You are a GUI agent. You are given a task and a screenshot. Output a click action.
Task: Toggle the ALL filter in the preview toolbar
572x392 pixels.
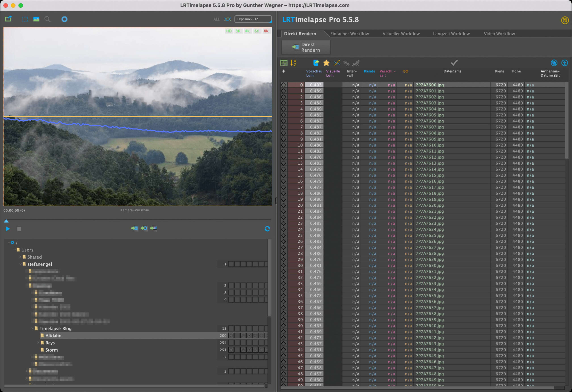tap(216, 19)
